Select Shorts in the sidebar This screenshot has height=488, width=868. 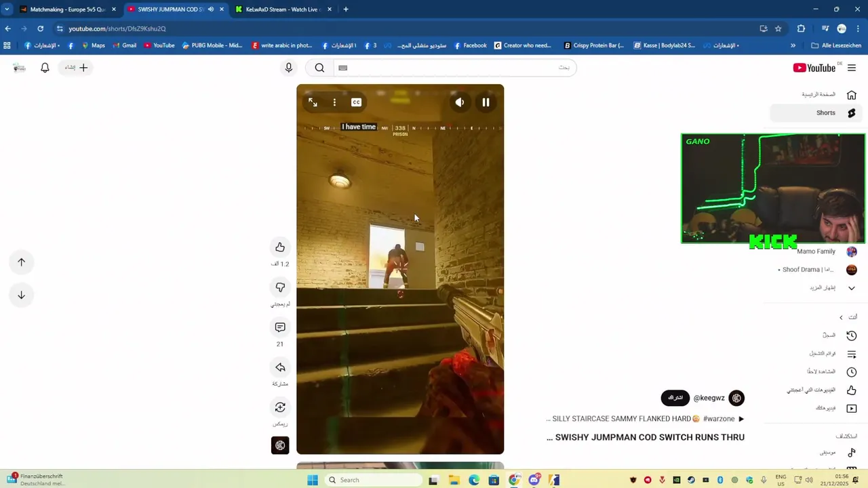point(816,113)
